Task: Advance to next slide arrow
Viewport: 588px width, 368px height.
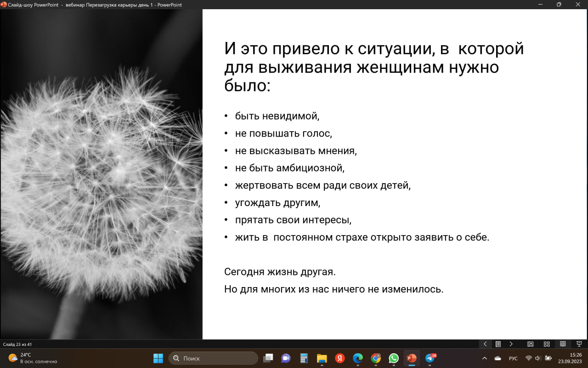Action: (x=511, y=344)
